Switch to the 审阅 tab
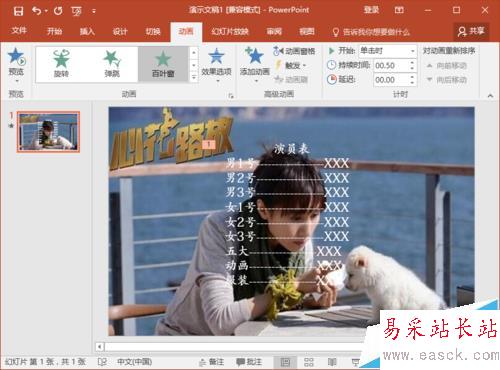The height and width of the screenshot is (370, 500). pos(274,31)
